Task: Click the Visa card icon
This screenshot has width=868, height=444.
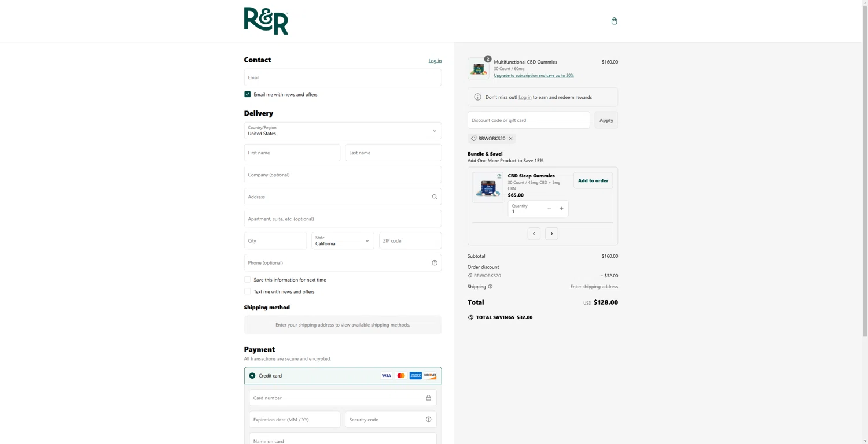Action: 386,376
